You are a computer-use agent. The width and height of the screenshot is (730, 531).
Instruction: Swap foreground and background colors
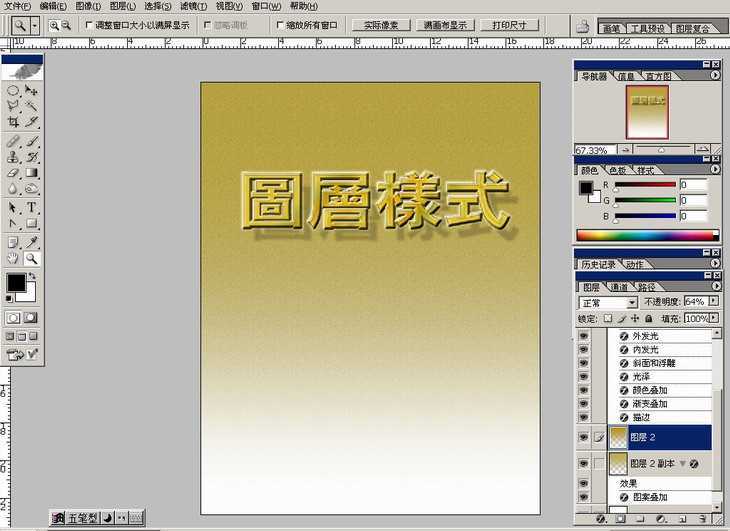tap(32, 276)
